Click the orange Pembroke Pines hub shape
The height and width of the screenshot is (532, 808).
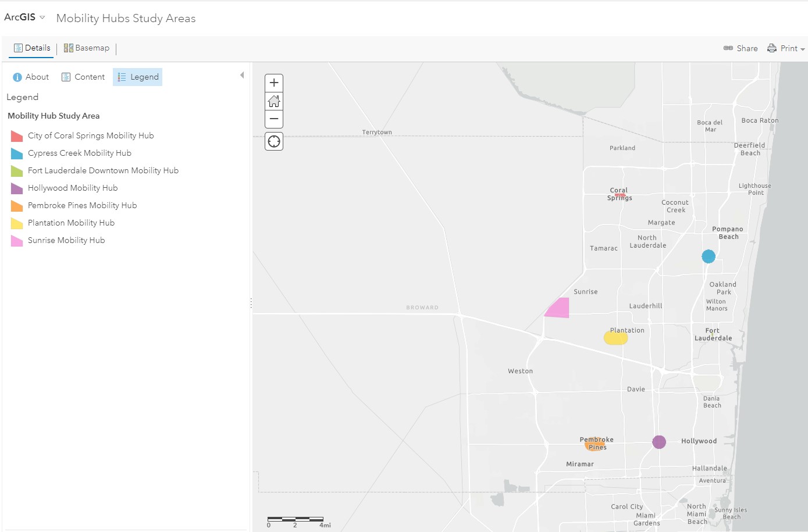click(x=594, y=444)
